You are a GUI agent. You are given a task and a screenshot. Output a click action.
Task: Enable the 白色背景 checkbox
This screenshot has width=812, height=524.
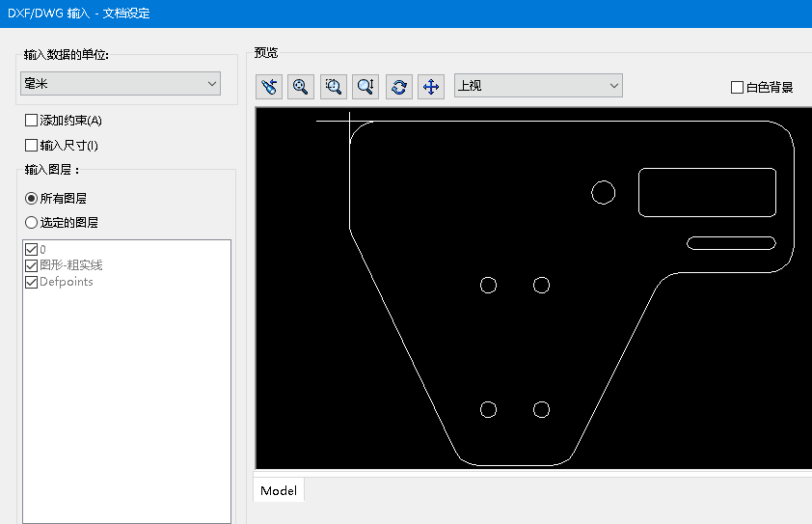point(737,87)
